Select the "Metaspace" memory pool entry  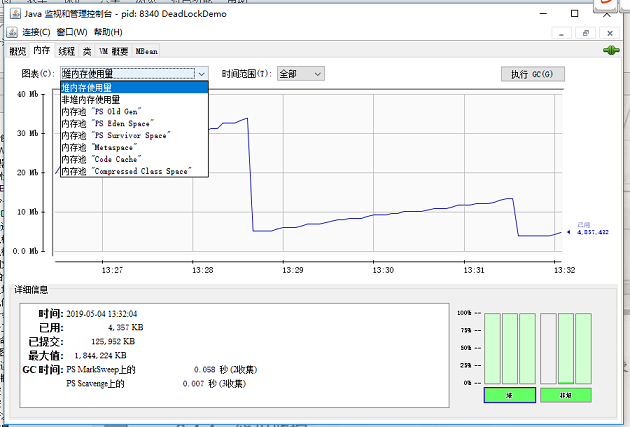[x=102, y=147]
